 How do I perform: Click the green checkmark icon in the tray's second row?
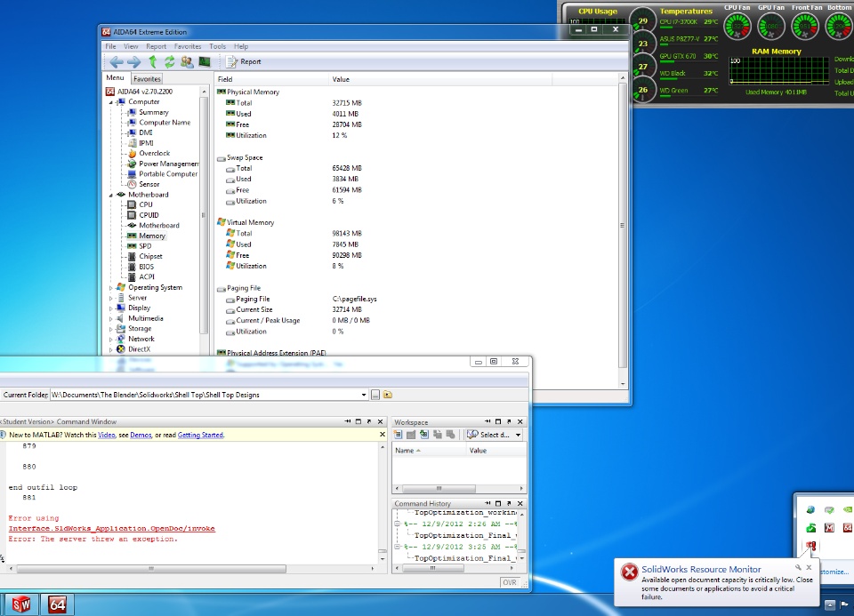coord(810,527)
